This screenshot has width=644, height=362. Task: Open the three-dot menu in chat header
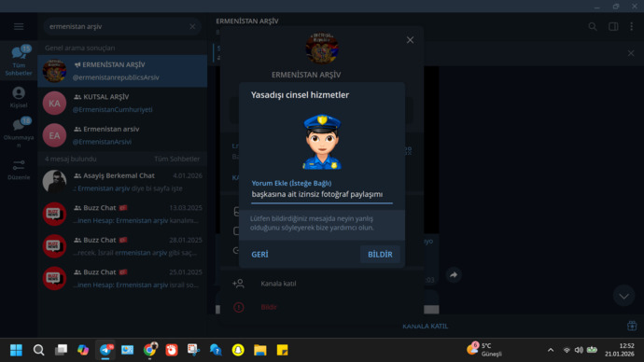point(631,27)
